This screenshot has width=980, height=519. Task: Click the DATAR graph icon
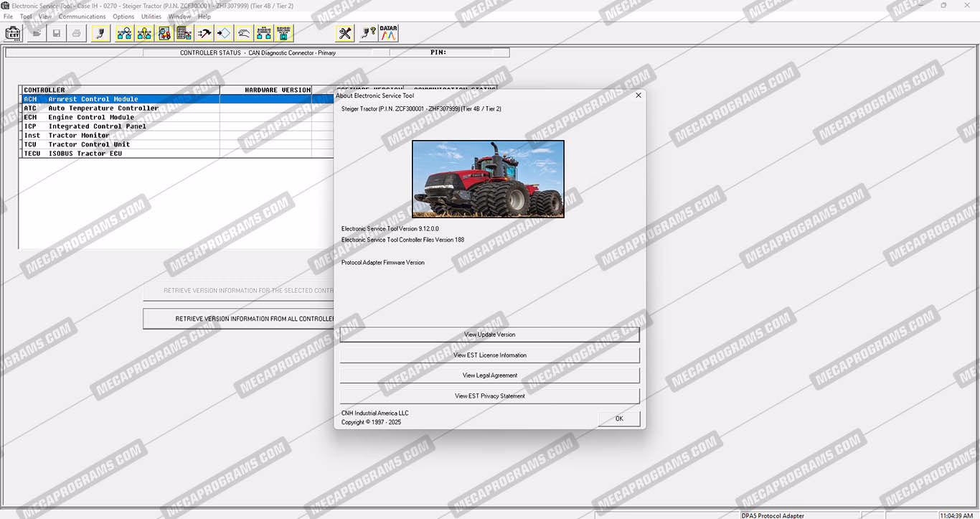pos(388,33)
